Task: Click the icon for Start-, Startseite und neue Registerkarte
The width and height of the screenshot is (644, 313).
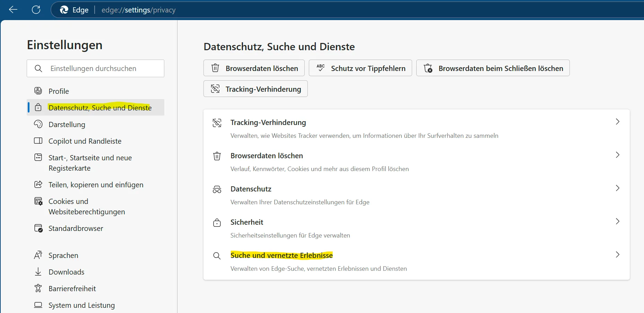Action: tap(38, 157)
